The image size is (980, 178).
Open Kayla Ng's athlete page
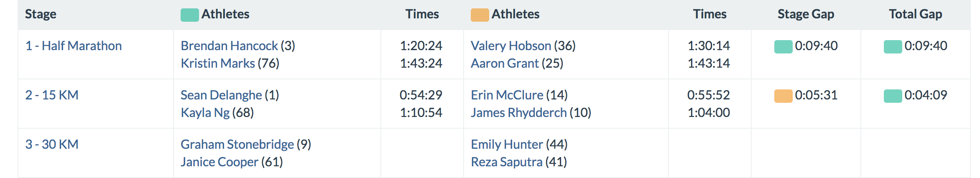[x=205, y=112]
